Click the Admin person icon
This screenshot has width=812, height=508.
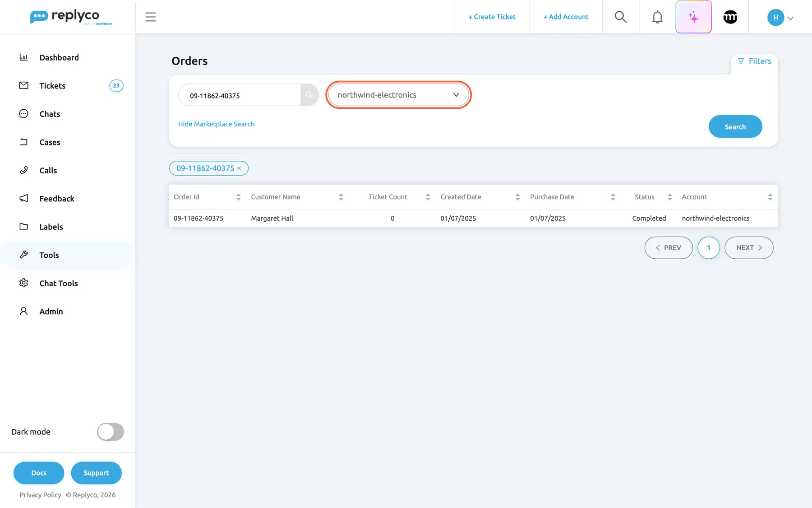point(23,311)
